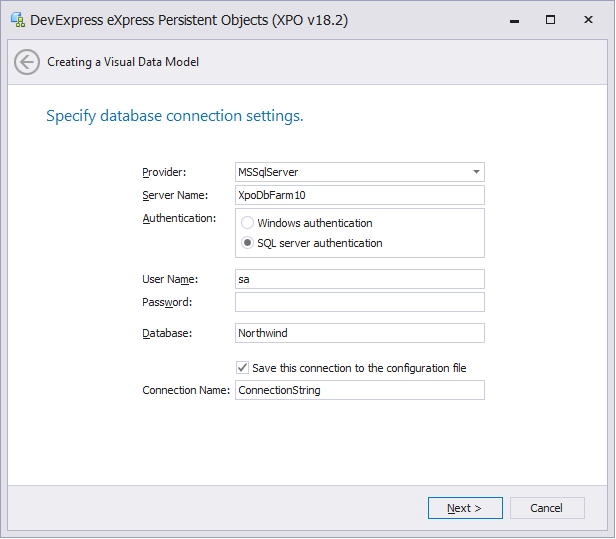Click the Next button

[465, 508]
